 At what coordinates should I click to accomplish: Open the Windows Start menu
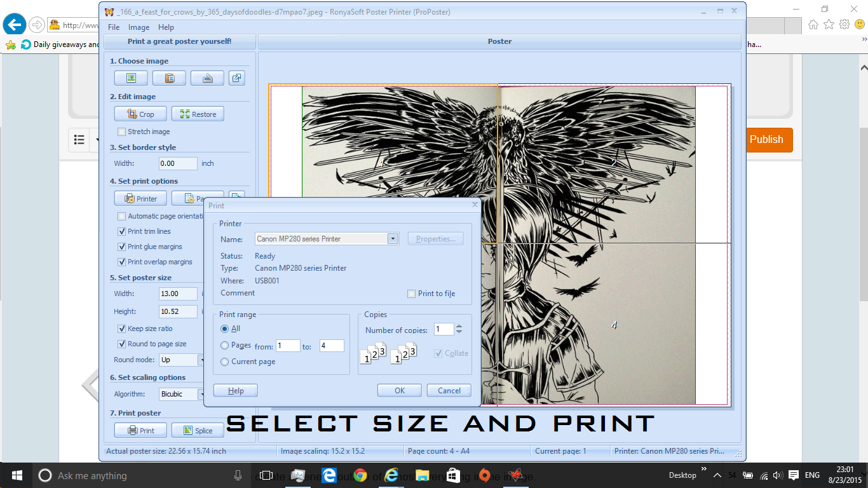tap(16, 475)
